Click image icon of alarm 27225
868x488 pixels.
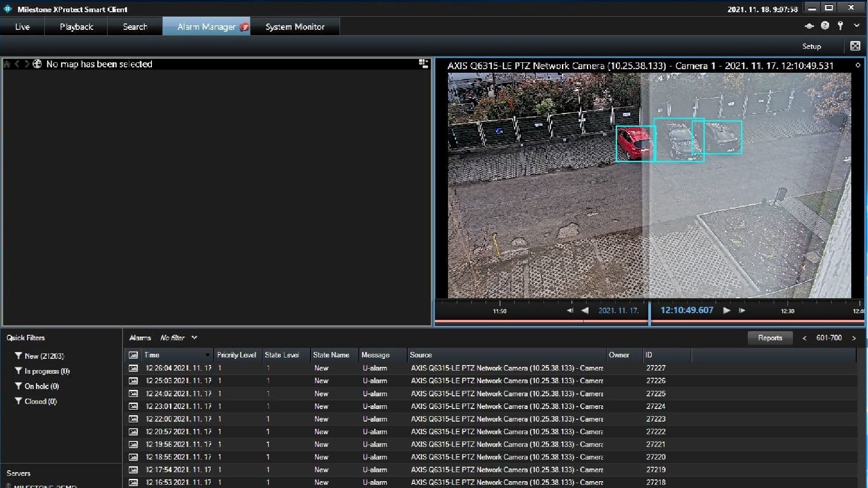pos(133,394)
